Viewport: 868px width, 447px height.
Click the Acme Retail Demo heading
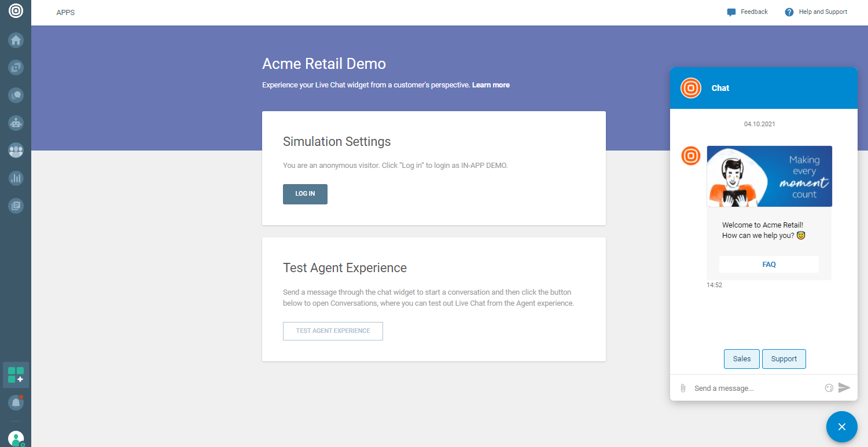pos(324,64)
